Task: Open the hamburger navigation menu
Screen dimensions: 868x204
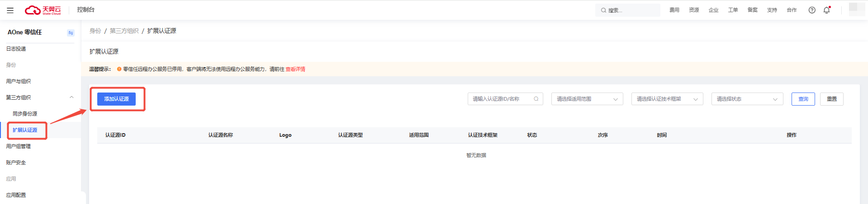Action: point(10,10)
